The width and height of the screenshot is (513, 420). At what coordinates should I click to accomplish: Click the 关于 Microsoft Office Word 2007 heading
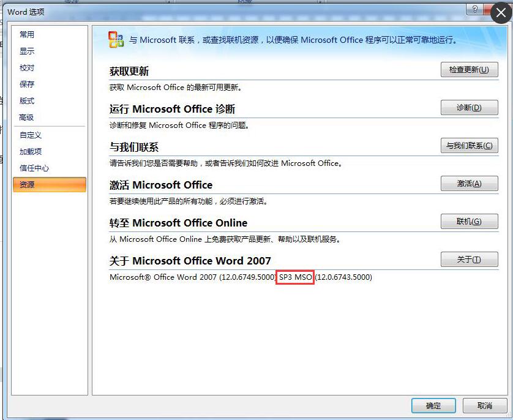click(x=190, y=261)
